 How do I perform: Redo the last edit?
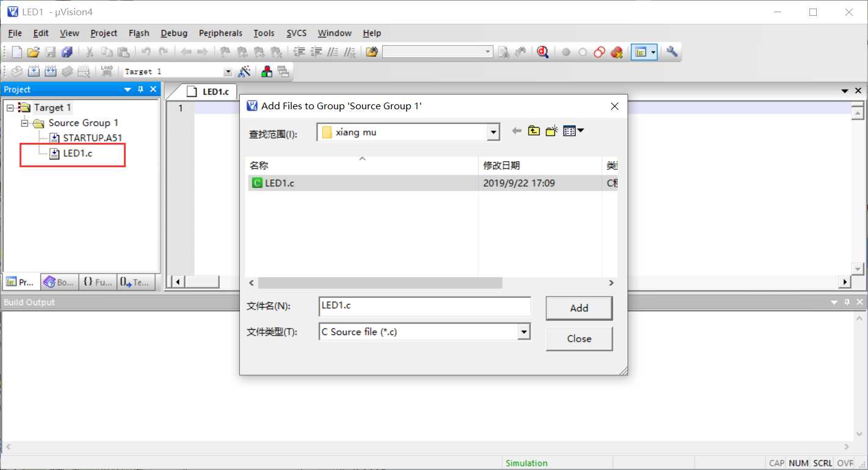(163, 52)
